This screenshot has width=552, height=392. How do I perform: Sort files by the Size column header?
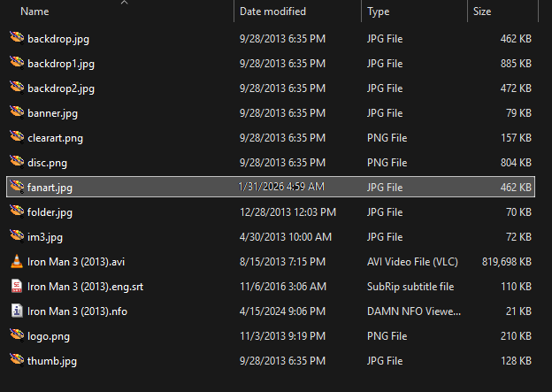pos(482,12)
